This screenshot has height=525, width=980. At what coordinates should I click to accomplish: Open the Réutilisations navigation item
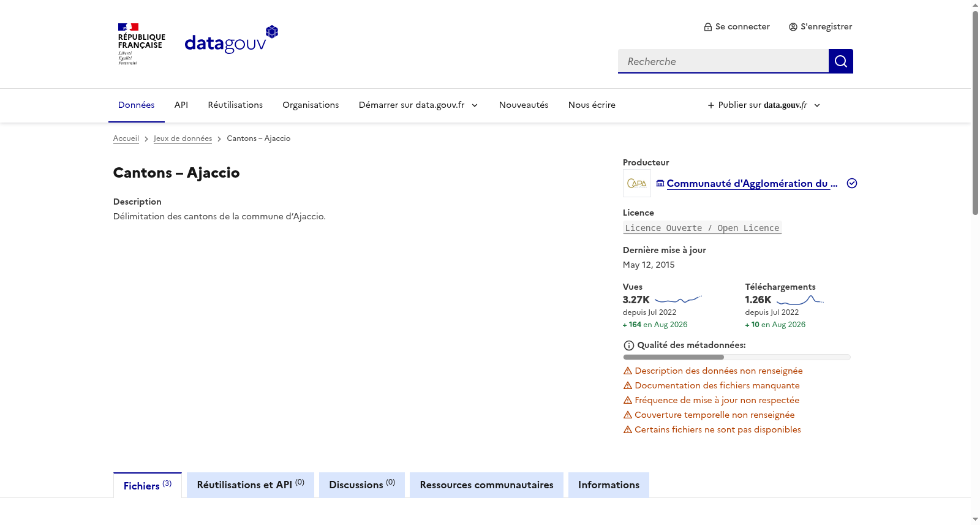(235, 105)
